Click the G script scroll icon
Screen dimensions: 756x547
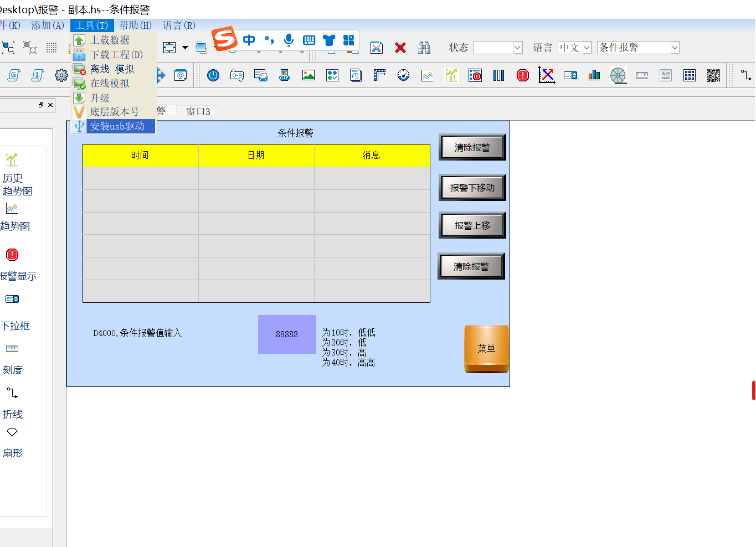(x=14, y=75)
